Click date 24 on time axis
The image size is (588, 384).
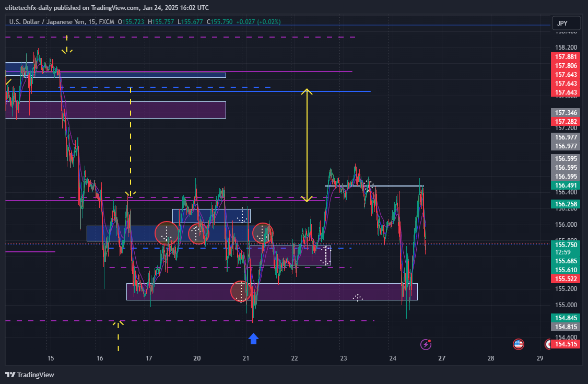coord(393,358)
